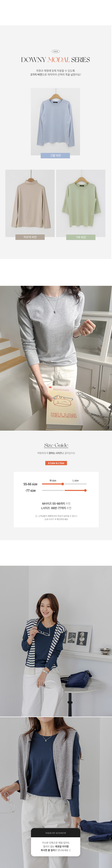Click the M size slider handle
Viewport: 112px width, 868px height.
[62, 484]
